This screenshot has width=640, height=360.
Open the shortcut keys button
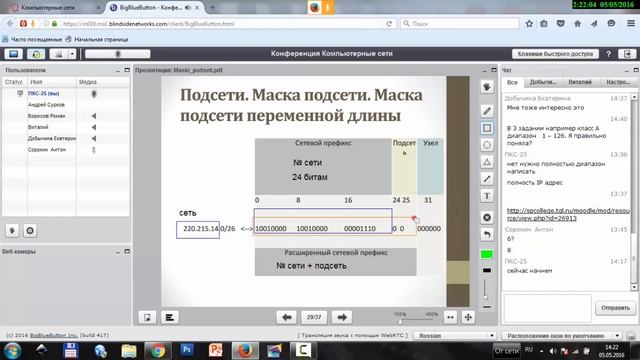[555, 54]
